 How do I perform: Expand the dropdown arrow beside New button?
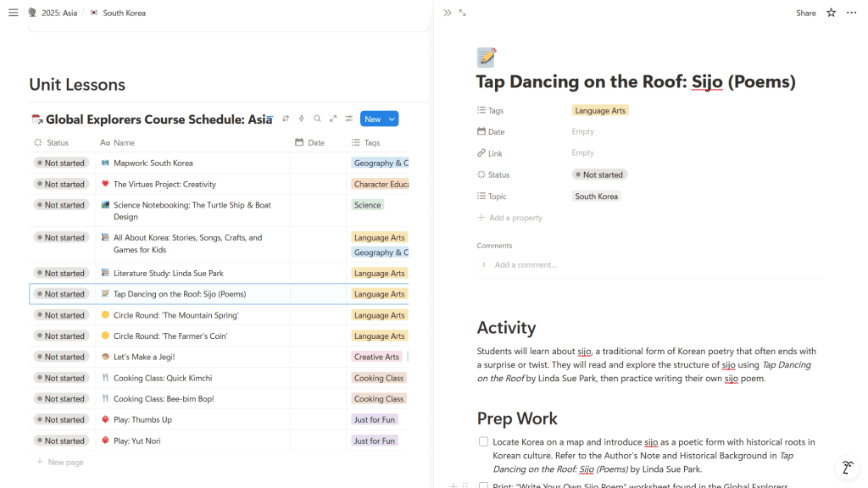click(x=392, y=119)
